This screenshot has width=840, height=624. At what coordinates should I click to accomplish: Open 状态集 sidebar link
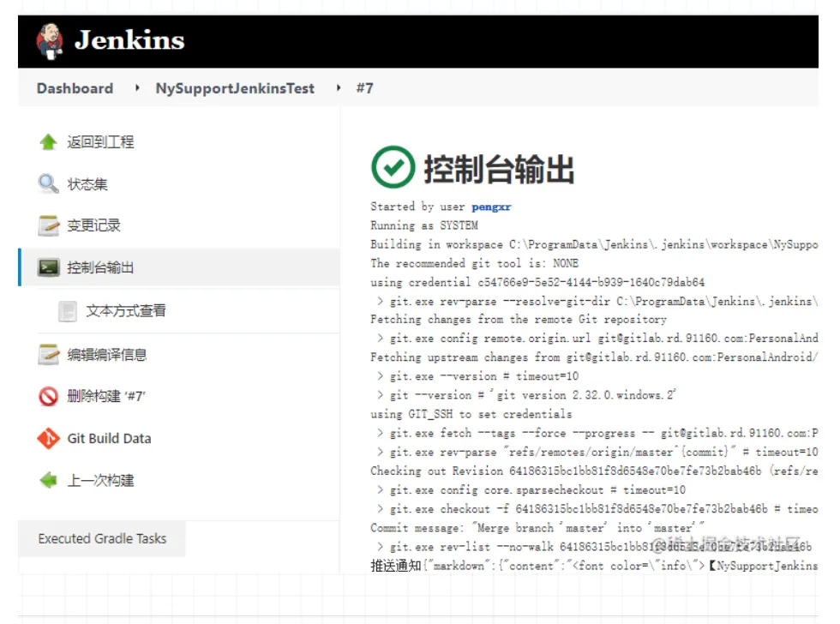(87, 184)
